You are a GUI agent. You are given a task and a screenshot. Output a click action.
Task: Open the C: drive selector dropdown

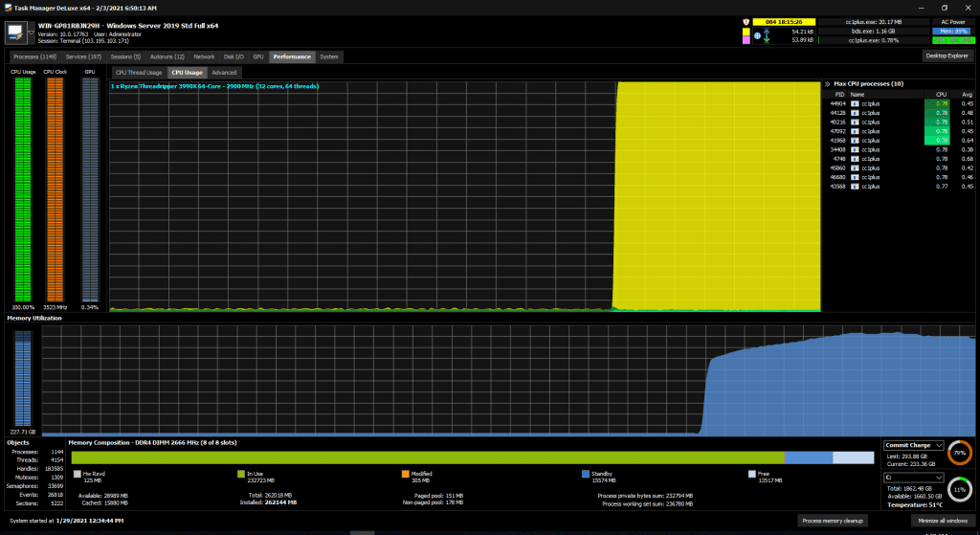tap(913, 478)
